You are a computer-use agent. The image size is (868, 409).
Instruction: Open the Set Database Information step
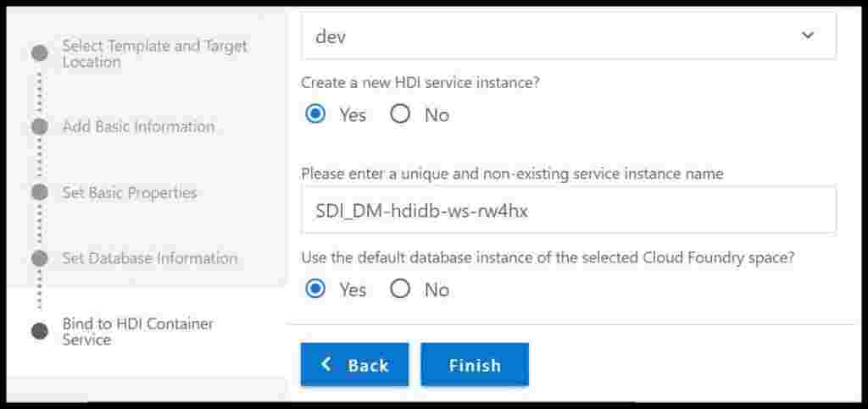point(149,258)
